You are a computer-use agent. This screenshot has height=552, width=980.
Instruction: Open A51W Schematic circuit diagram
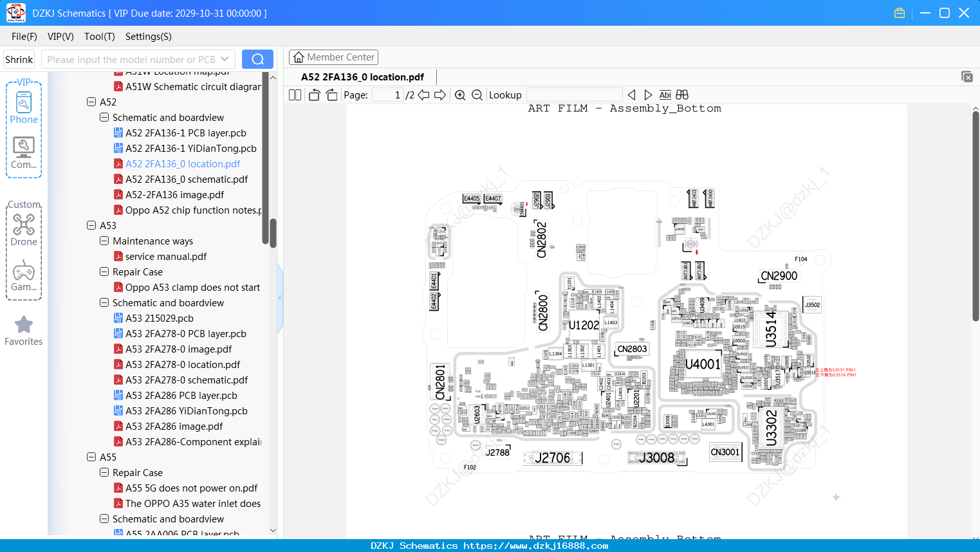193,87
